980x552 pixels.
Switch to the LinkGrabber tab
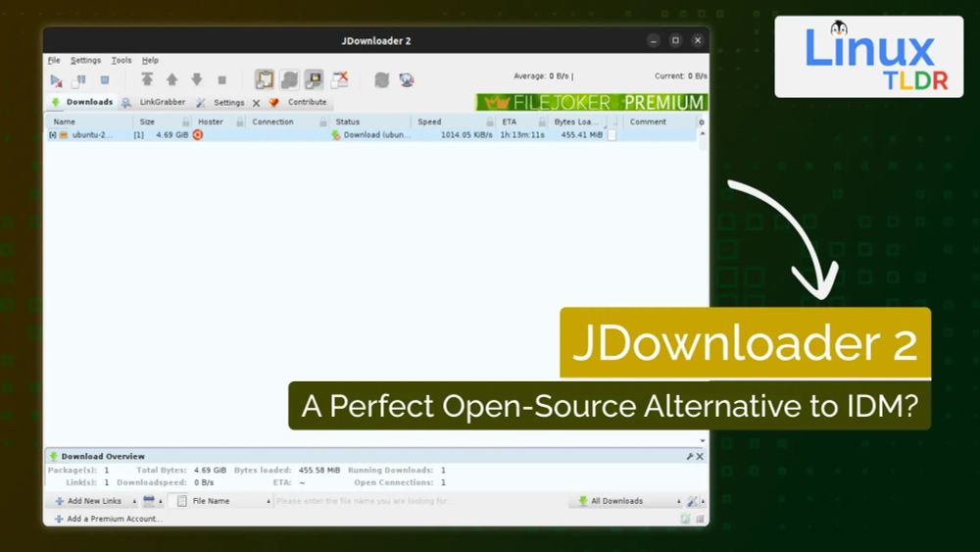click(155, 102)
